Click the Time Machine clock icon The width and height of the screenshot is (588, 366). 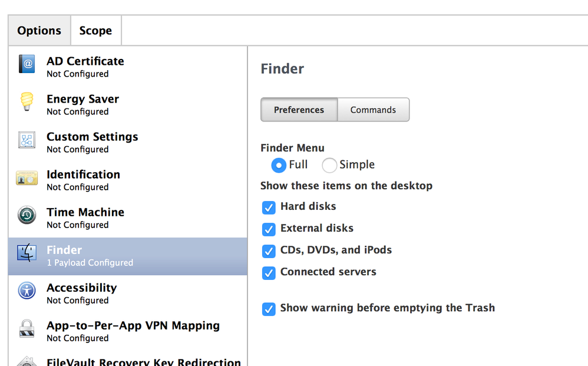[x=27, y=215]
